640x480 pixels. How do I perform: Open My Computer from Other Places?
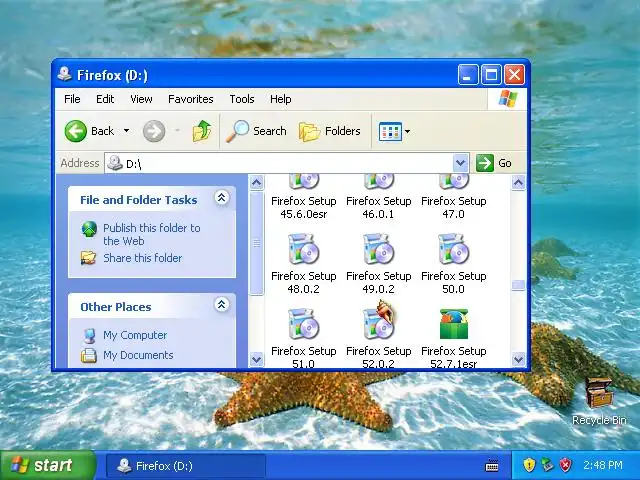pyautogui.click(x=135, y=335)
